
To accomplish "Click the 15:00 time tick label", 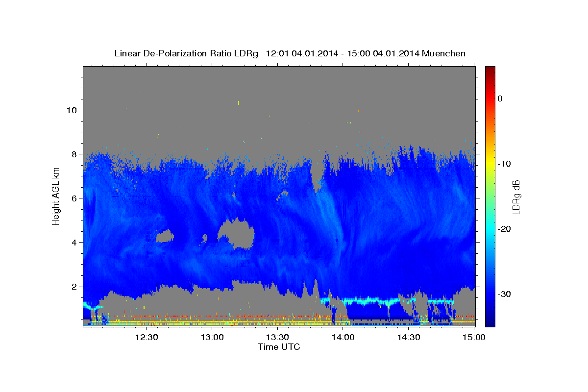I will (x=474, y=337).
